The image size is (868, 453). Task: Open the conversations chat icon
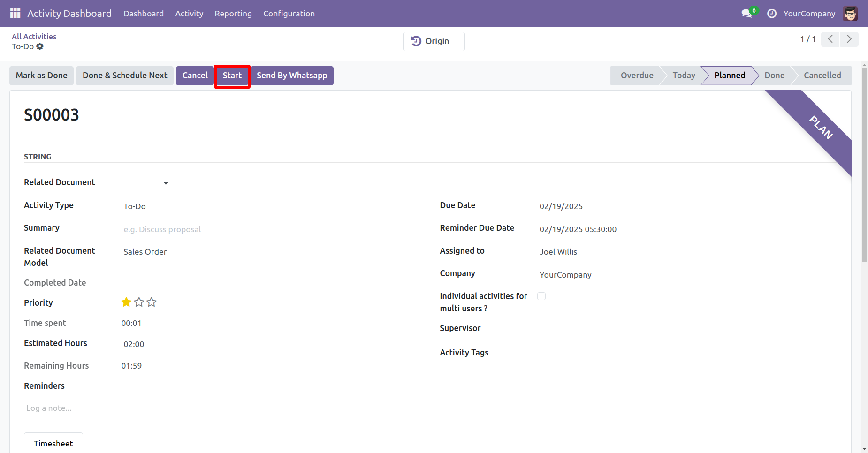[x=747, y=14]
